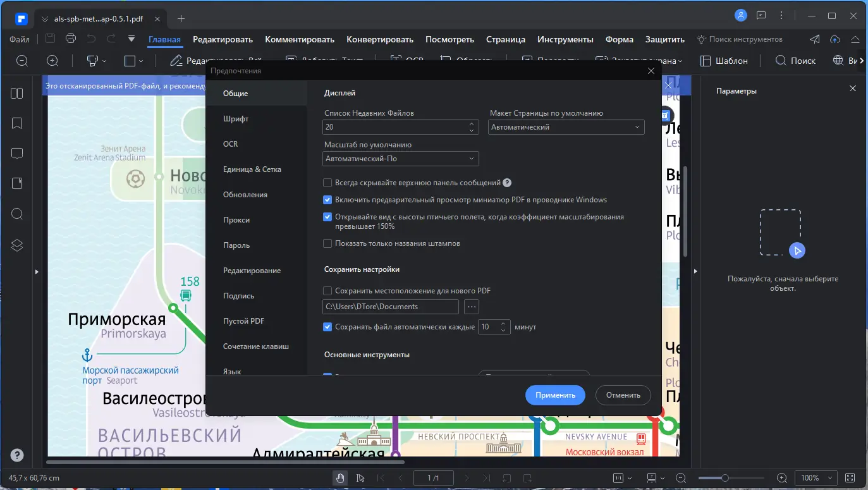
Task: Open the messages icon in title bar
Action: click(761, 15)
